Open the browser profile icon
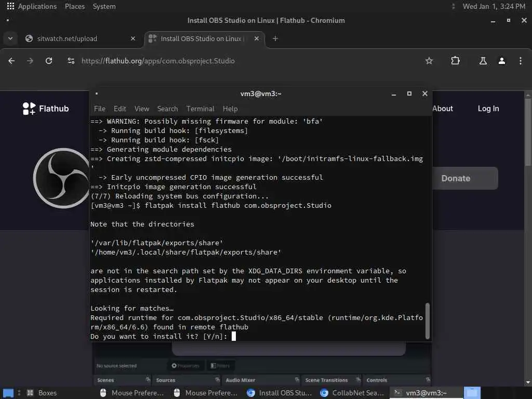Image resolution: width=532 pixels, height=399 pixels. click(x=502, y=61)
